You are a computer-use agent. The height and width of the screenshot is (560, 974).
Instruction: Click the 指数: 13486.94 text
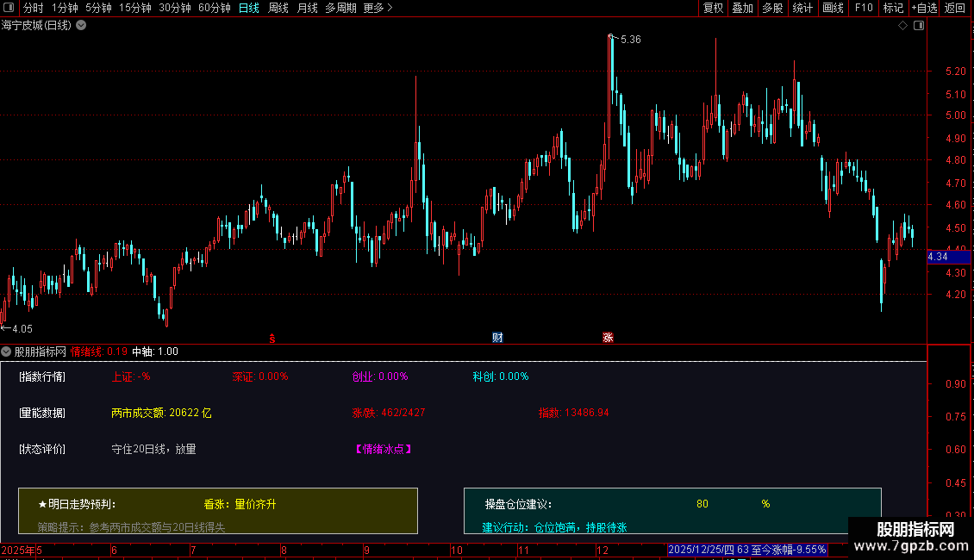574,412
